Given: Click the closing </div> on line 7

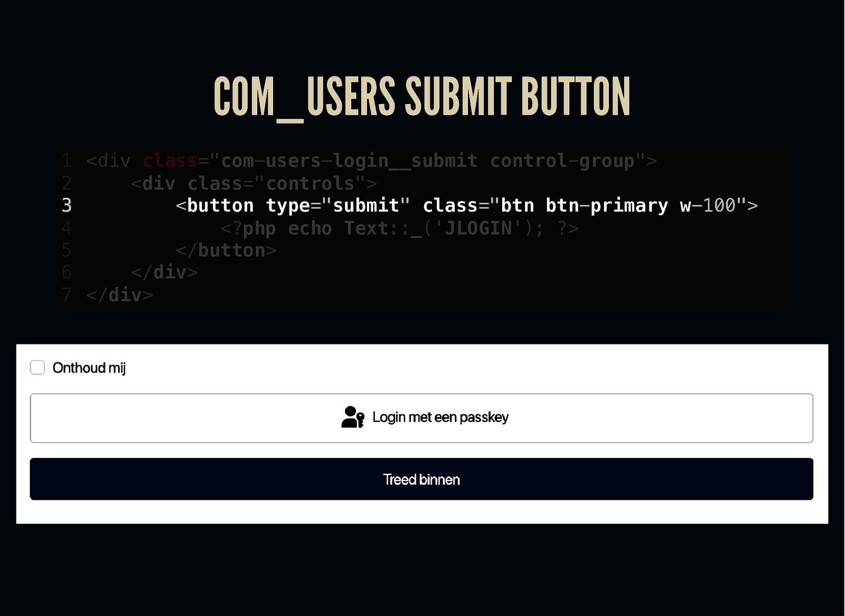Looking at the screenshot, I should (120, 295).
